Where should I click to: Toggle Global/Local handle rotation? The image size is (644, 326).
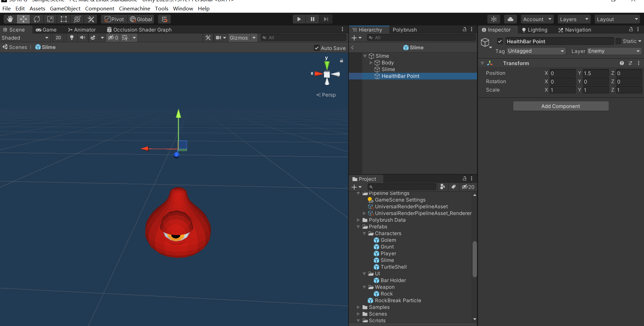coord(141,19)
